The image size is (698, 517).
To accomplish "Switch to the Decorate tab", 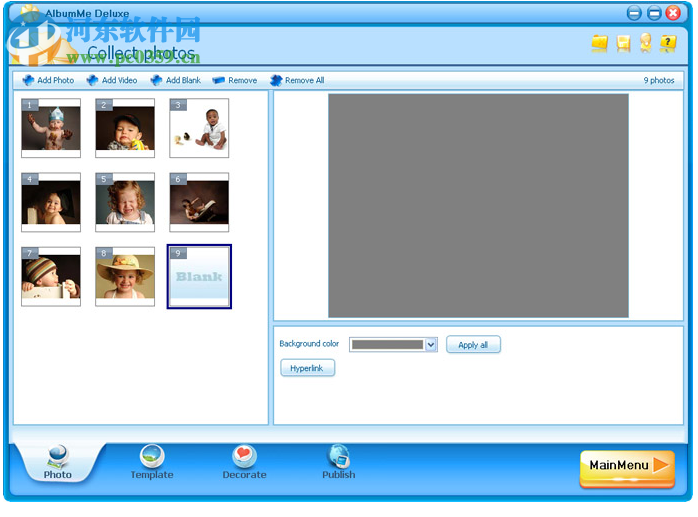I will tap(244, 463).
